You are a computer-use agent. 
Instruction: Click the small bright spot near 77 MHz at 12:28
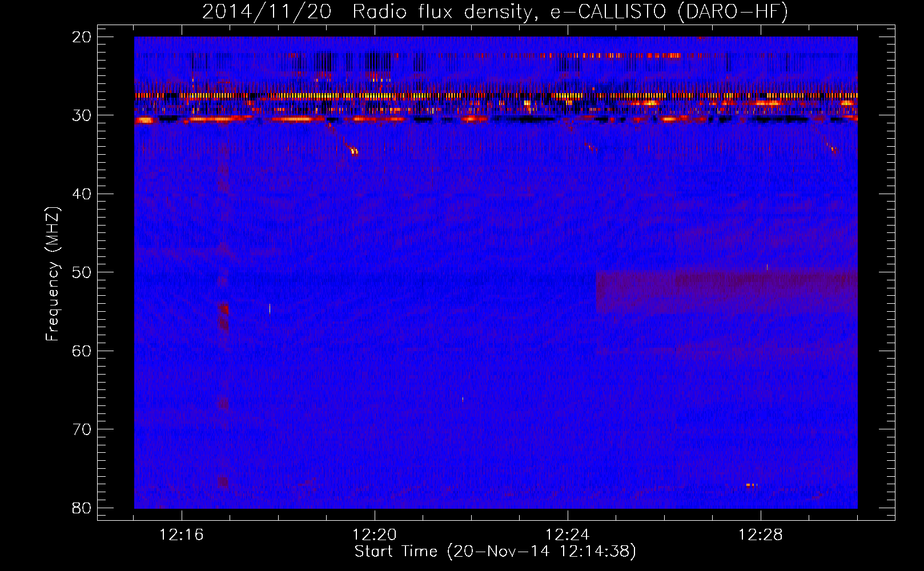pos(752,485)
